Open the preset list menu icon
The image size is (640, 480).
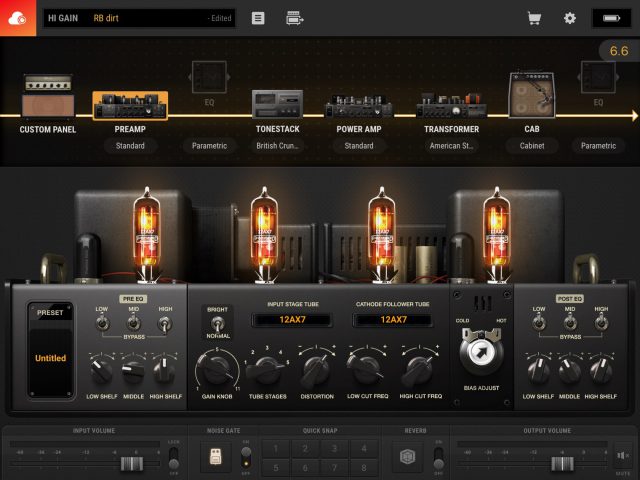pyautogui.click(x=258, y=18)
